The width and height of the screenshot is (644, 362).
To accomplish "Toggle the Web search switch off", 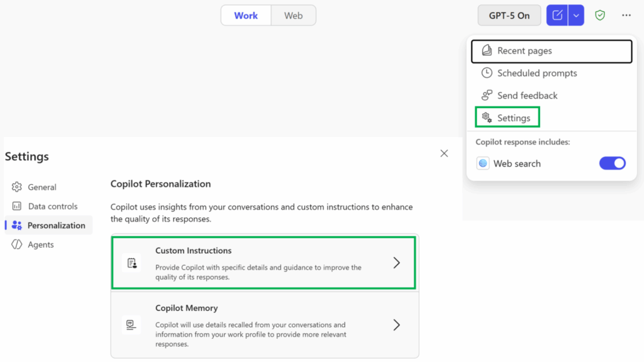I will pos(612,163).
